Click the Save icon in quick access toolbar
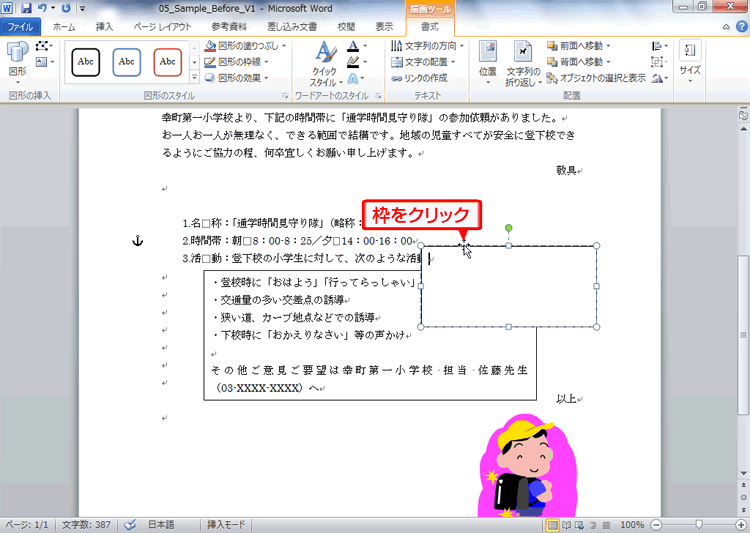Image resolution: width=750 pixels, height=533 pixels. pos(26,8)
